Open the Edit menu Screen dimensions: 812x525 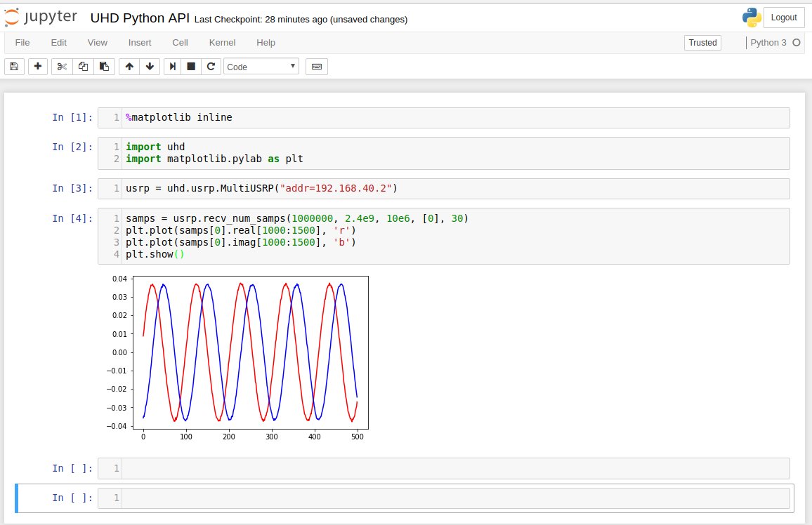(58, 42)
